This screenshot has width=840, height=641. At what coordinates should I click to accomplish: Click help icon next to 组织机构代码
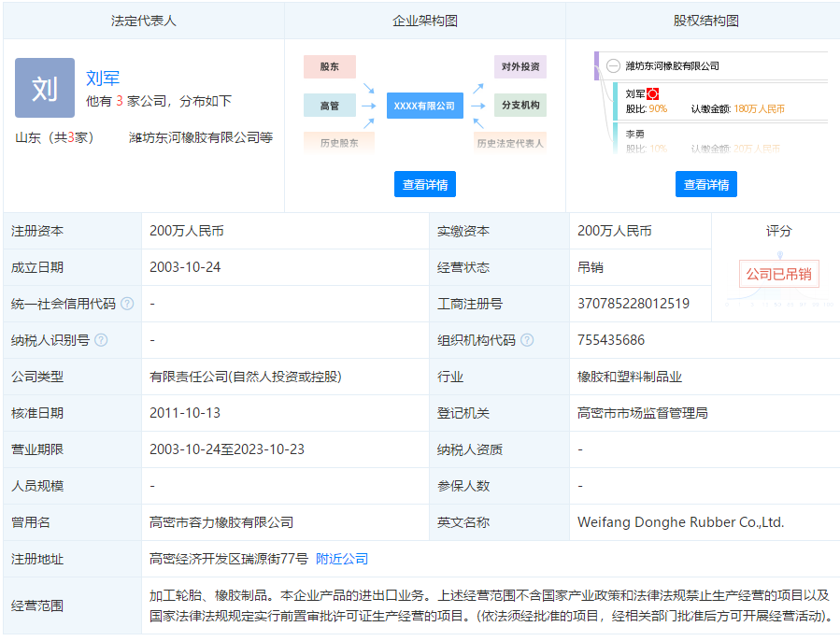pos(527,340)
